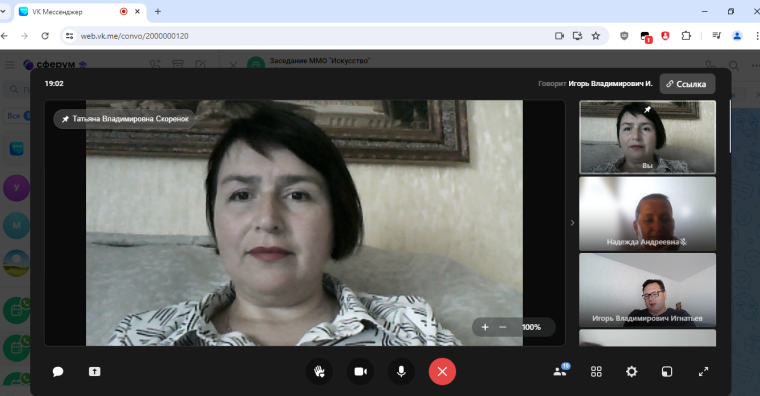This screenshot has height=396, width=760.
Task: Select your own video thumbnail labeled Вы
Action: pyautogui.click(x=647, y=137)
